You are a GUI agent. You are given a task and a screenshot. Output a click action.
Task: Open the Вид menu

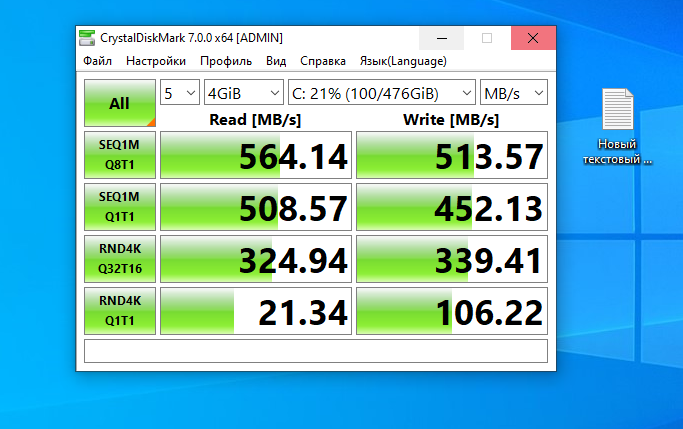click(x=276, y=61)
